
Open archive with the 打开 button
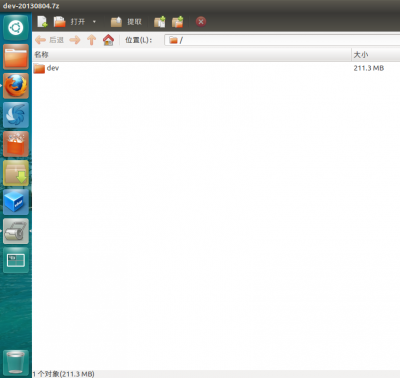pyautogui.click(x=69, y=22)
